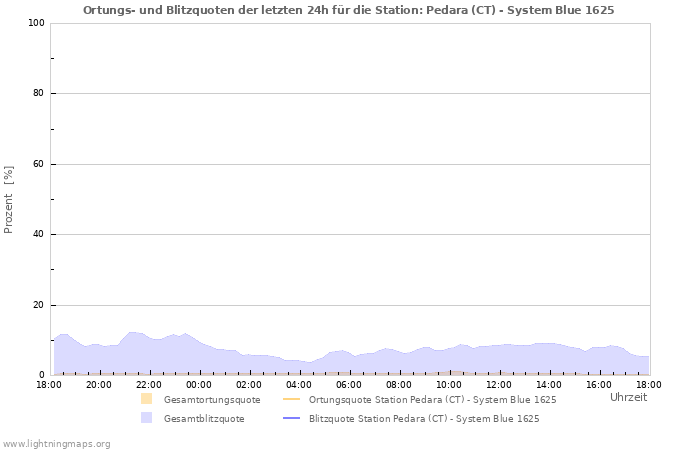Click the 12:00 time tick label
Image resolution: width=700 pixels, height=450 pixels.
click(499, 384)
